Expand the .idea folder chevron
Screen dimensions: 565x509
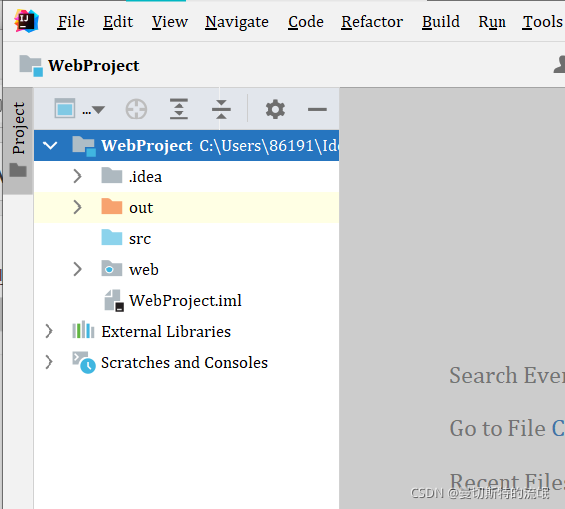(x=77, y=177)
